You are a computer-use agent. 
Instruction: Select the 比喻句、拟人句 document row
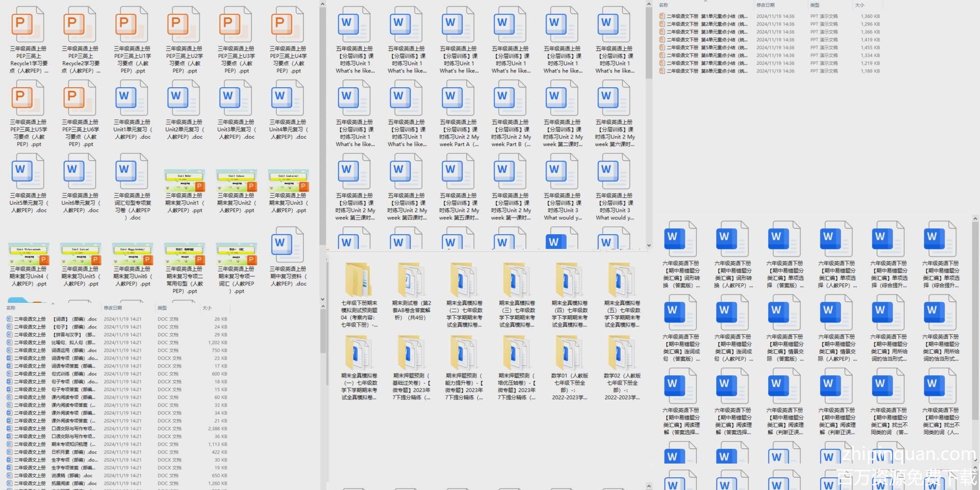pyautogui.click(x=73, y=343)
